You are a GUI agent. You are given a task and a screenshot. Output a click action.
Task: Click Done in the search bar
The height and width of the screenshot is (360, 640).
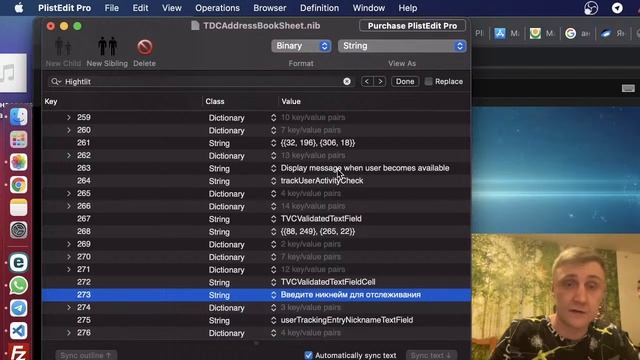click(405, 82)
